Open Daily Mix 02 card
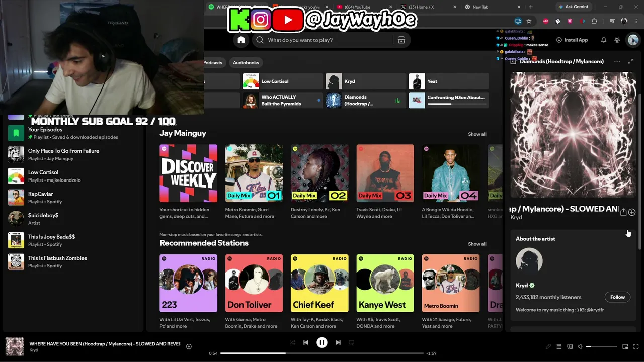Image resolution: width=644 pixels, height=362 pixels. (319, 182)
